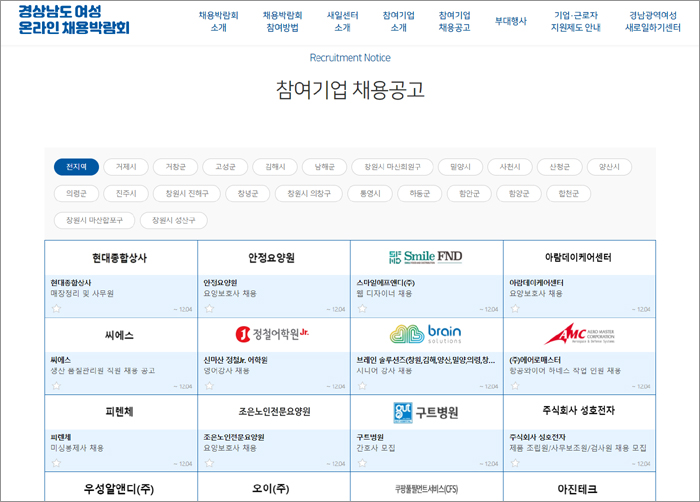Image resolution: width=700 pixels, height=502 pixels.
Task: Open the 안정요양원 card heading
Action: pos(271,258)
